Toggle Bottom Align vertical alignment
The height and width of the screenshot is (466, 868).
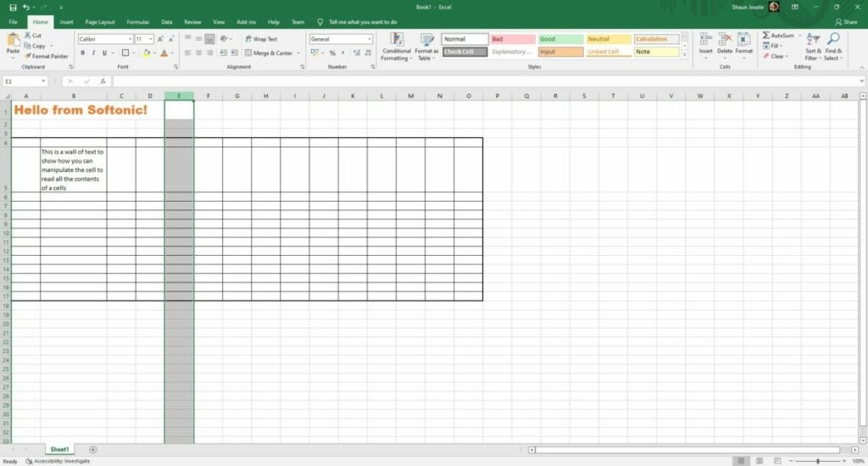coord(209,39)
